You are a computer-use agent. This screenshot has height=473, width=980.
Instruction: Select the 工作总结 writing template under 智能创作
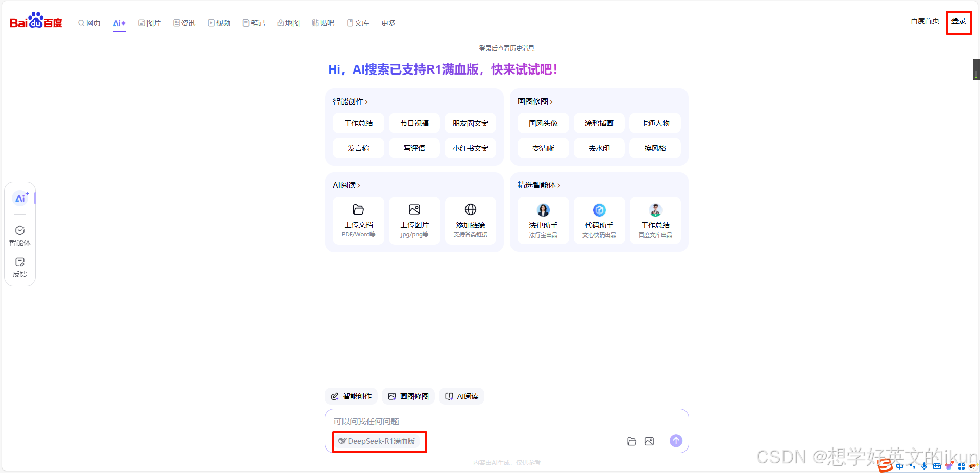358,123
